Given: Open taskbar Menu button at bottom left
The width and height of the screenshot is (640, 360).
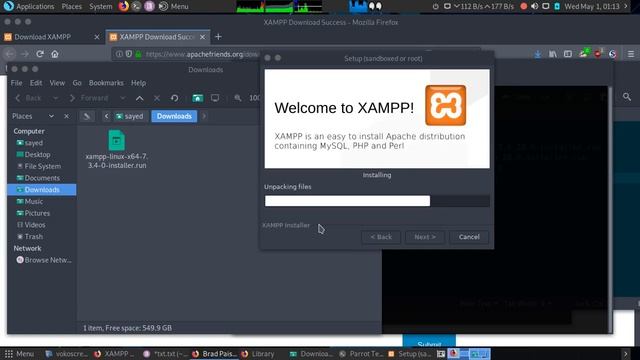Looking at the screenshot, I should point(19,354).
